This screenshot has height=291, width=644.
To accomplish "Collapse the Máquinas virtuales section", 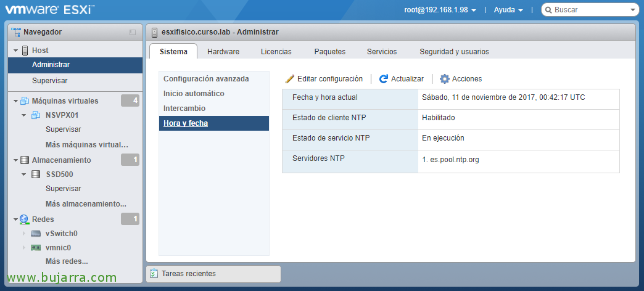I will coord(15,101).
